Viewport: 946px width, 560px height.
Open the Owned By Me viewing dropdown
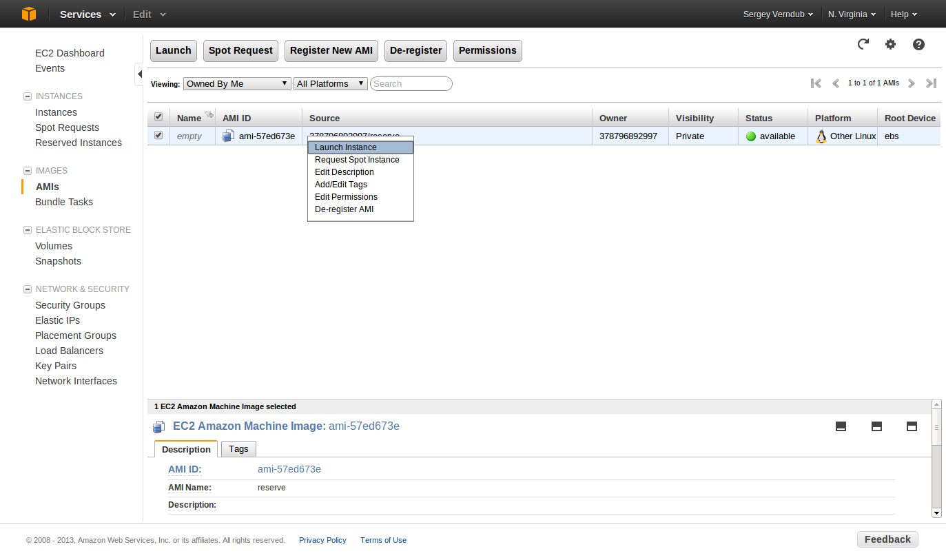click(x=237, y=83)
